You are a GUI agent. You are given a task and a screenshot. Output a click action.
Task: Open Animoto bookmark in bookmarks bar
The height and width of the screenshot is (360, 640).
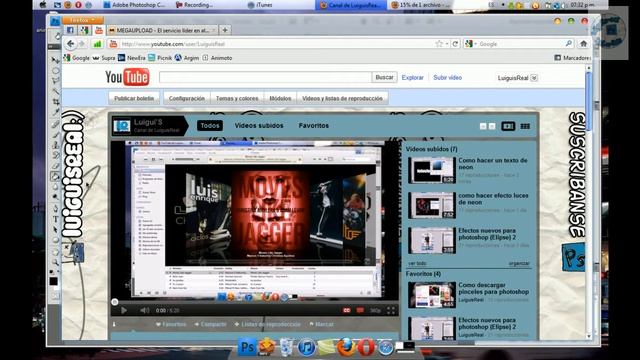[x=217, y=58]
